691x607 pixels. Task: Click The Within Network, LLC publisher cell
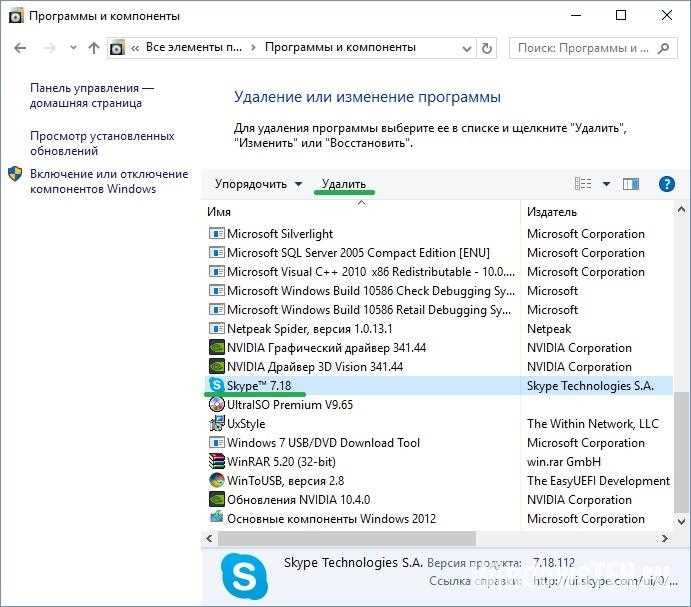(x=593, y=424)
